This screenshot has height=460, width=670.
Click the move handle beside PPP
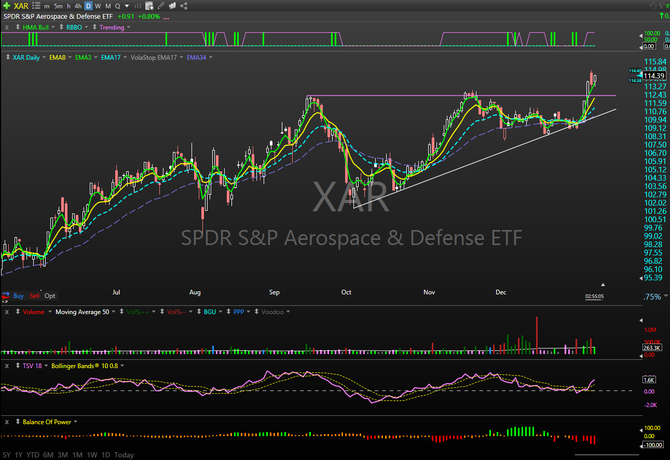point(229,312)
